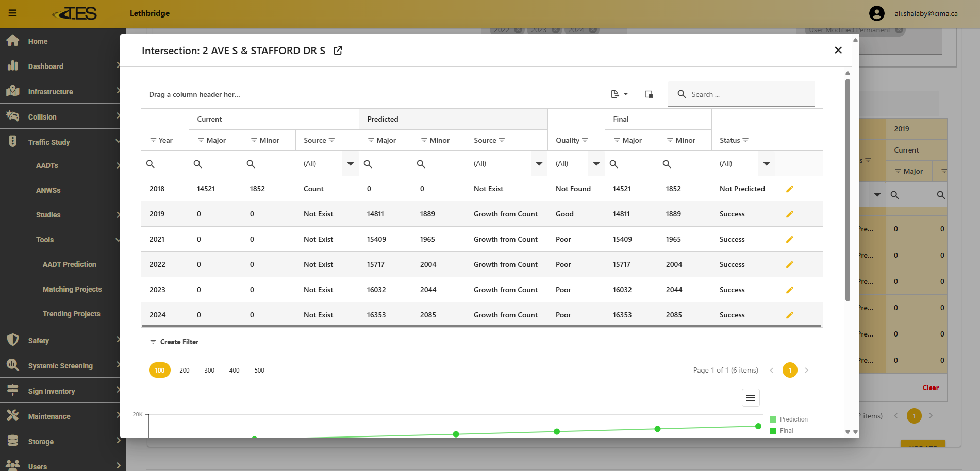Open the Status filter dropdown

coord(766,164)
